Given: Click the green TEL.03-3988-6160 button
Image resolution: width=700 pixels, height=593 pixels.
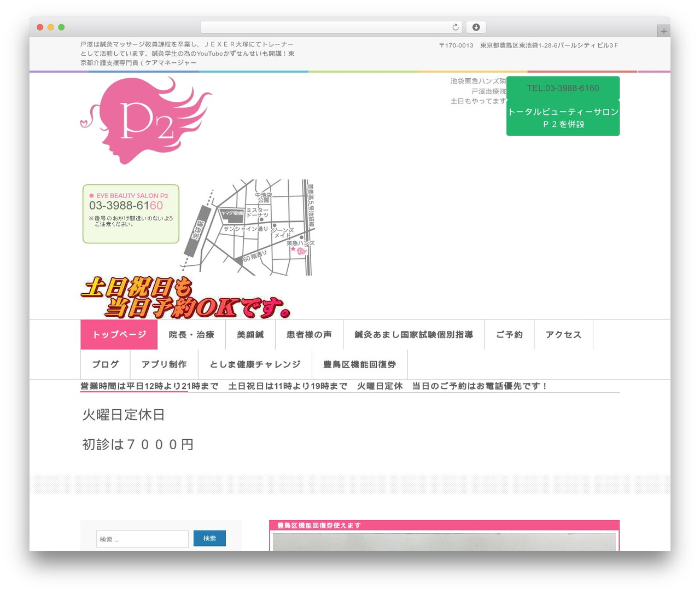Looking at the screenshot, I should point(563,88).
